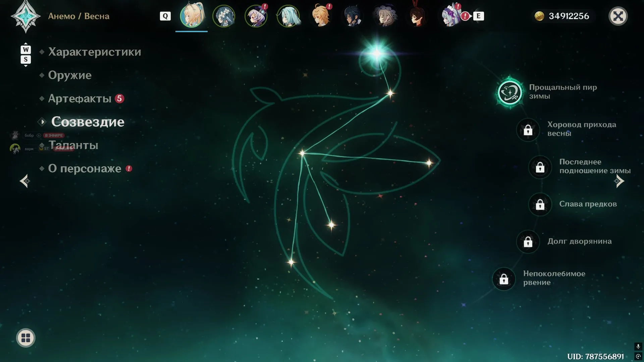Open the Характеристики menu section
Image resolution: width=644 pixels, height=362 pixels.
pos(95,52)
